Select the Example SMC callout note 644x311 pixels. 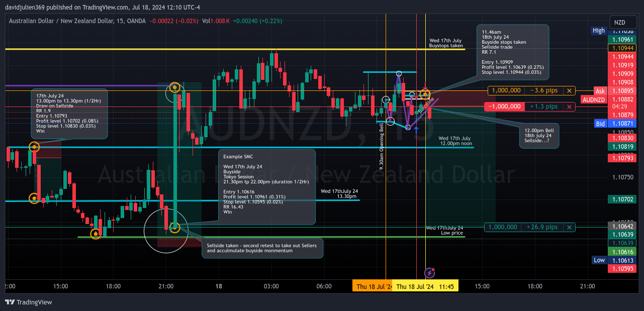point(267,187)
